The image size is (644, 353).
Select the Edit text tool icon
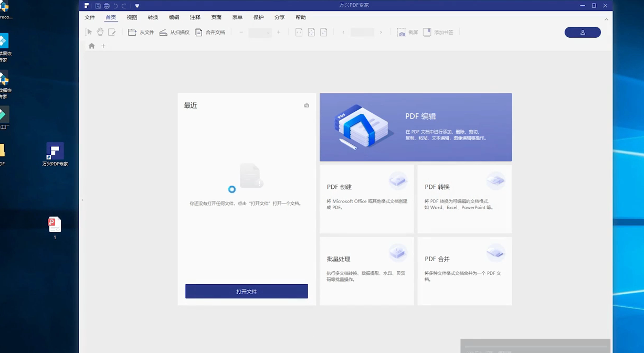click(x=112, y=32)
